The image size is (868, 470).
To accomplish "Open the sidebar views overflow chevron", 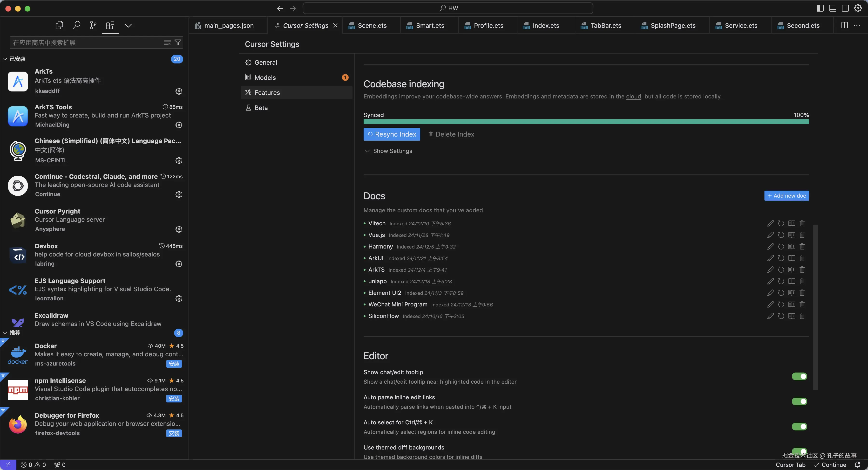I will [128, 25].
